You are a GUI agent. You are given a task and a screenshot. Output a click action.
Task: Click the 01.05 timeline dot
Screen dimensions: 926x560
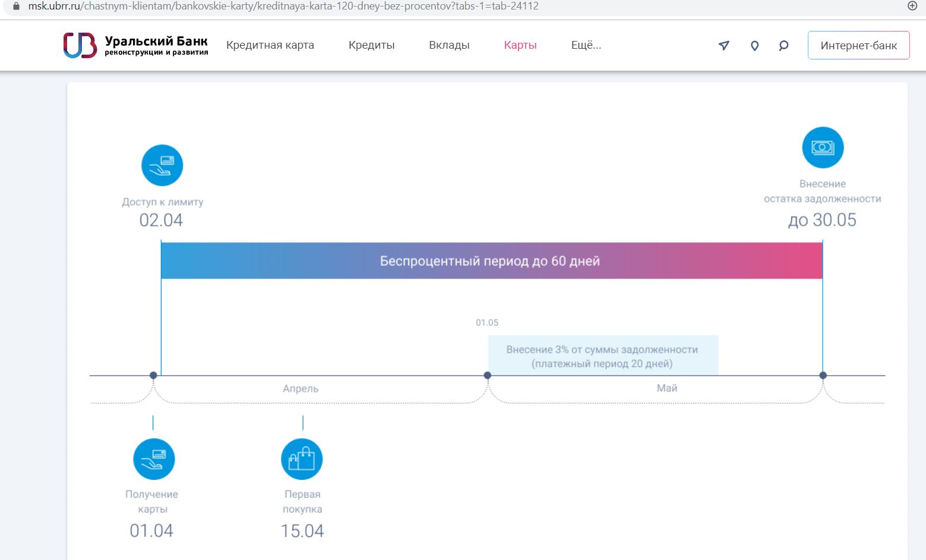[x=487, y=375]
